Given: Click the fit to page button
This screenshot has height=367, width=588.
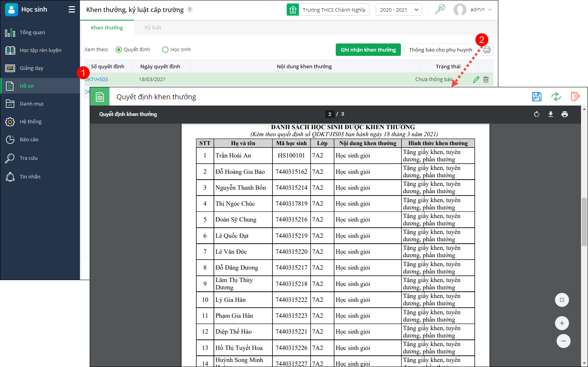Looking at the screenshot, I should point(562,300).
